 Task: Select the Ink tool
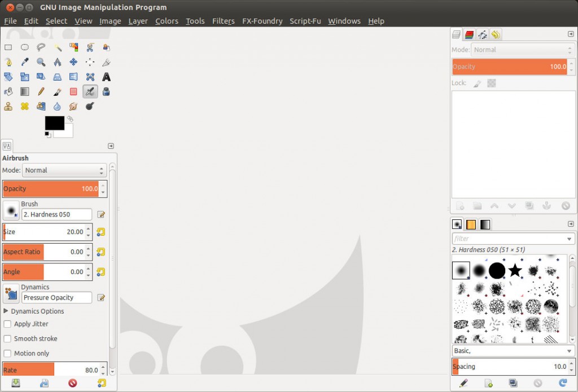(106, 91)
